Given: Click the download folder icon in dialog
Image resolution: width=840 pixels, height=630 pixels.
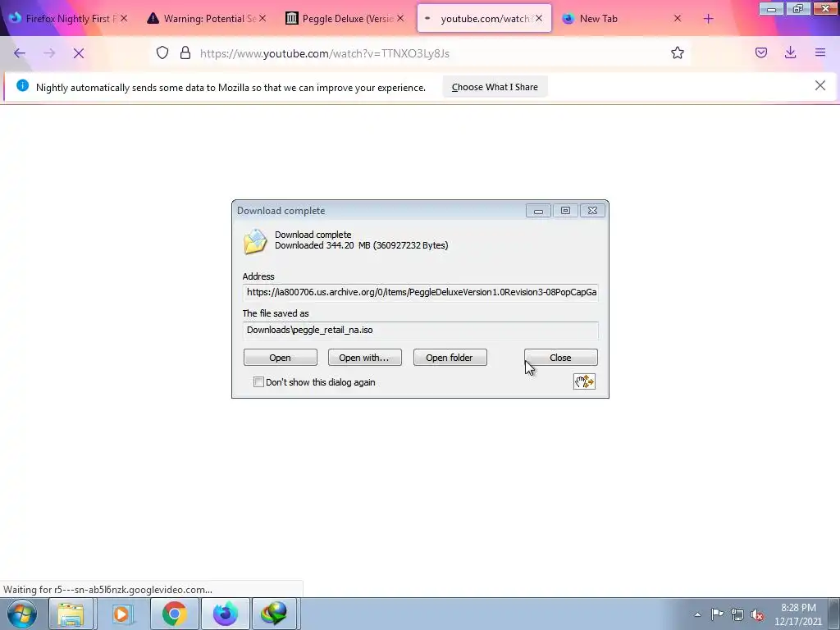Looking at the screenshot, I should (x=255, y=241).
